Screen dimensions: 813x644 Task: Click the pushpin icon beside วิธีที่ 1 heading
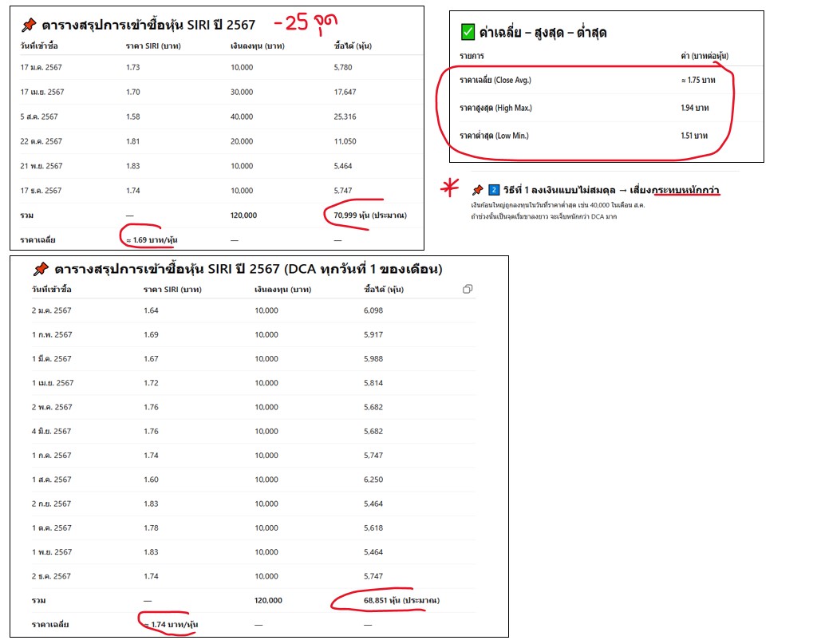477,190
